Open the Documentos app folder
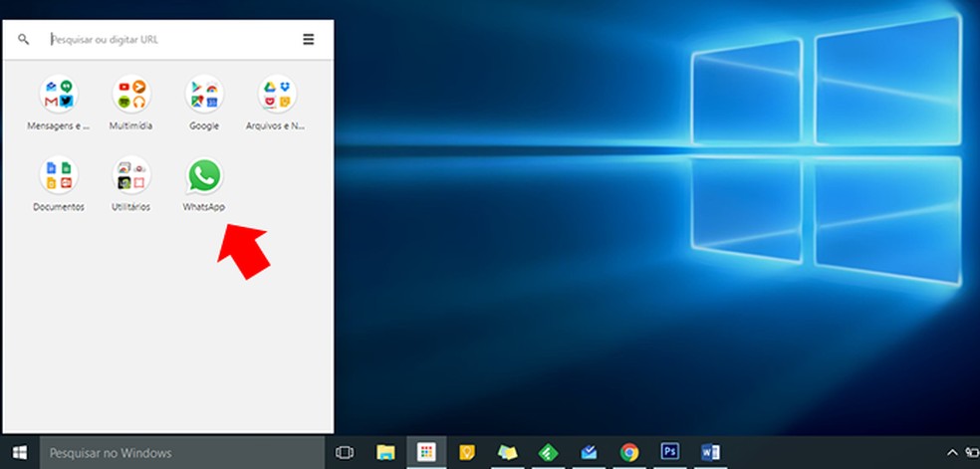980x469 pixels. click(x=59, y=175)
